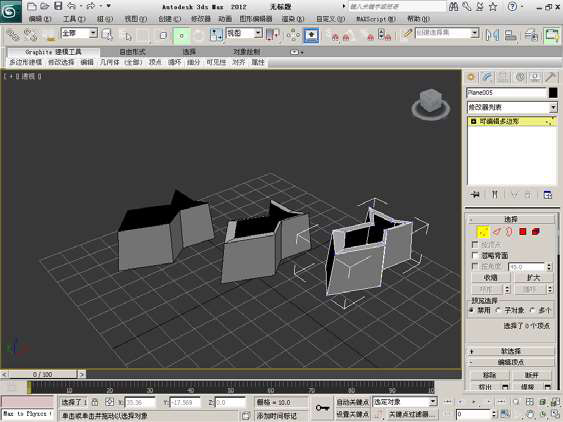Viewport: 563px width, 422px height.
Task: Open the Rendering menu
Action: [x=293, y=19]
